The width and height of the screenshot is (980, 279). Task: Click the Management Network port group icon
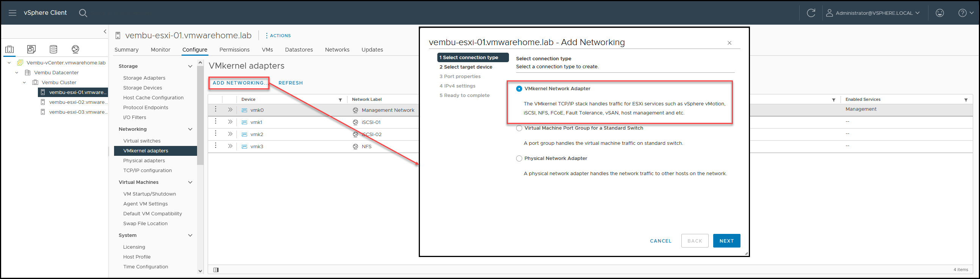coord(355,110)
